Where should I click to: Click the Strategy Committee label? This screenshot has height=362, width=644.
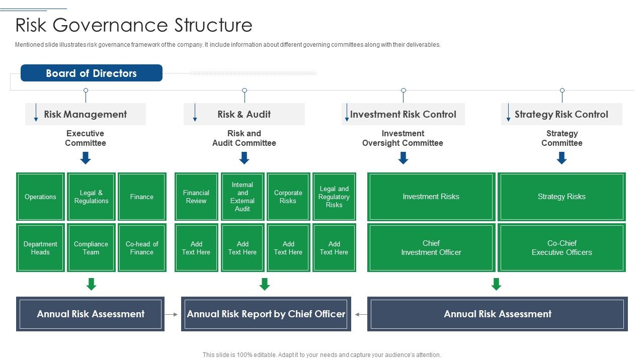point(562,138)
